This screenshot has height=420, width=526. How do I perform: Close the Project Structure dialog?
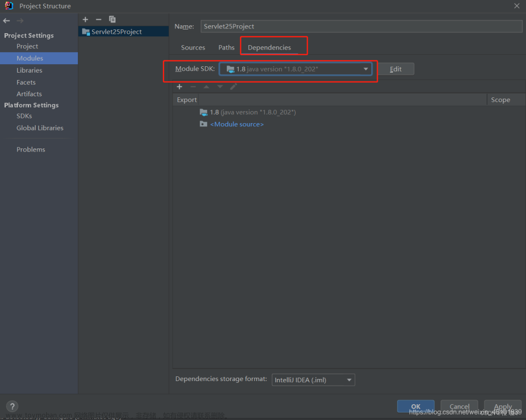point(517,6)
